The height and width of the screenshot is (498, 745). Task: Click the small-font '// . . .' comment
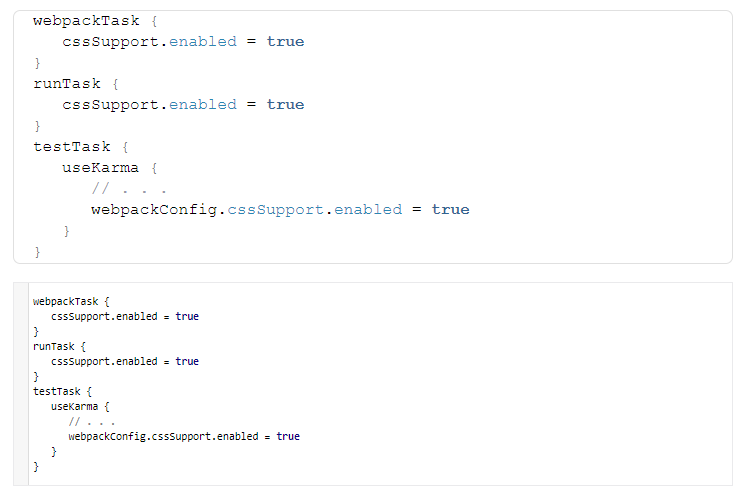click(92, 421)
